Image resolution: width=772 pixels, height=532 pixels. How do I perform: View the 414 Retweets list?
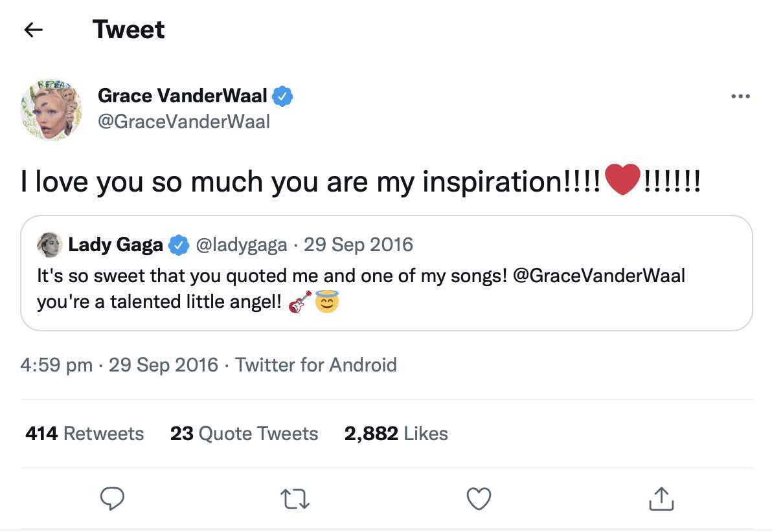(84, 434)
